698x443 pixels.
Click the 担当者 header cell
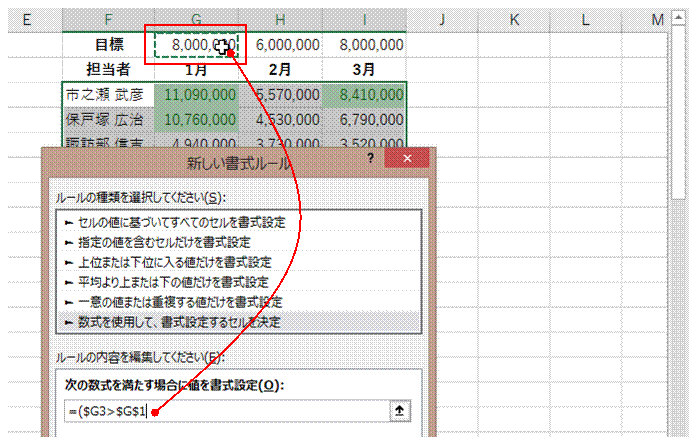click(x=108, y=70)
